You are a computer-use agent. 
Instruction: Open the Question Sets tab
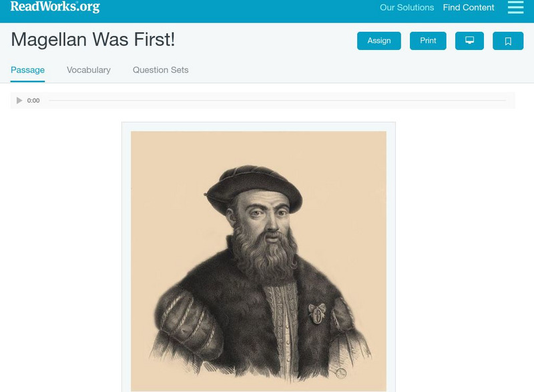coord(160,70)
